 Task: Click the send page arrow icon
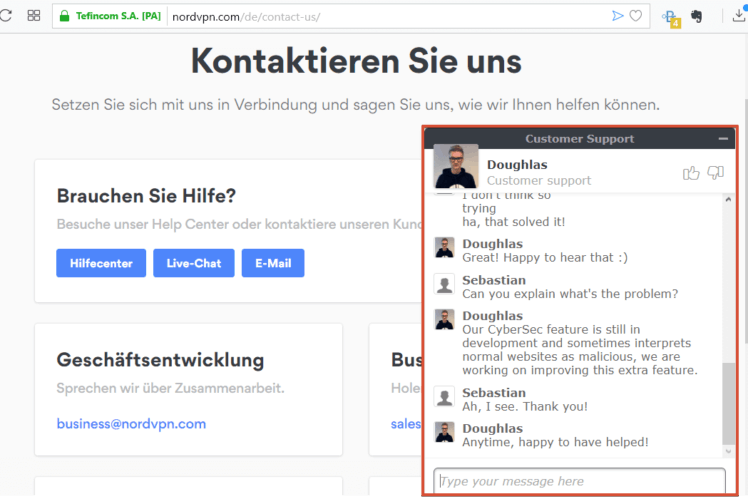coord(618,16)
